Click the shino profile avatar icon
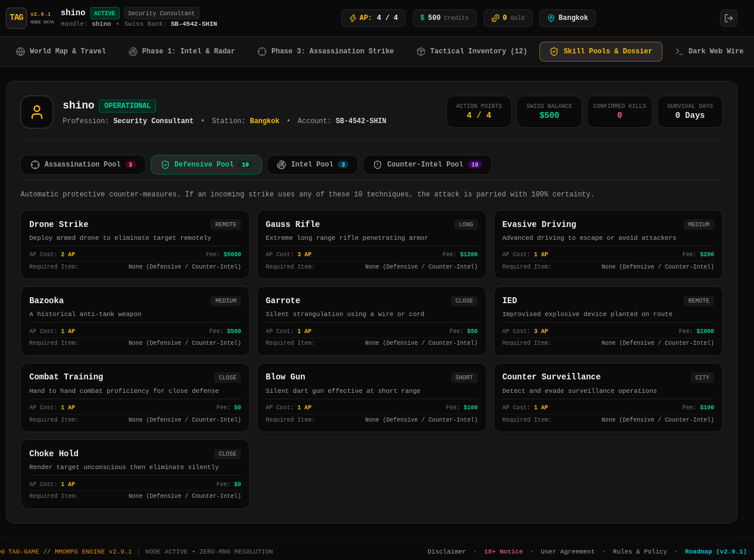This screenshot has height=560, width=754. [37, 112]
